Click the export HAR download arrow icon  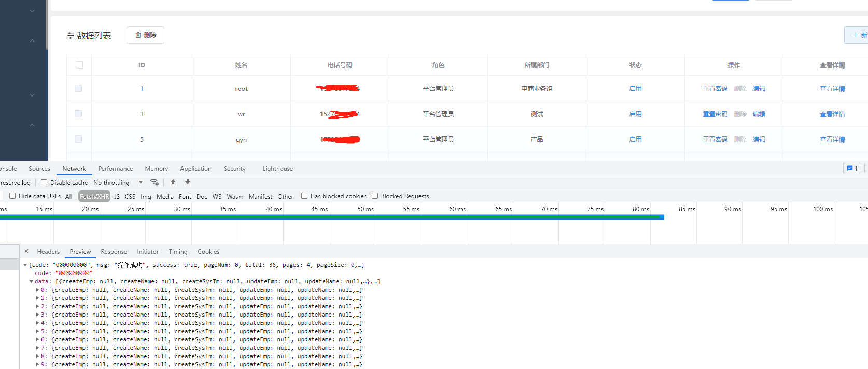coord(188,182)
